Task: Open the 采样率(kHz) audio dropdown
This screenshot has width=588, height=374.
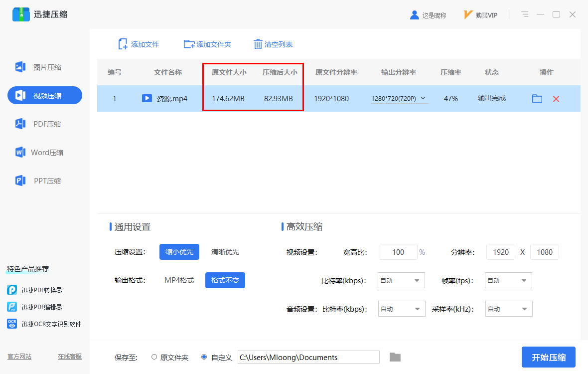Action: [508, 309]
